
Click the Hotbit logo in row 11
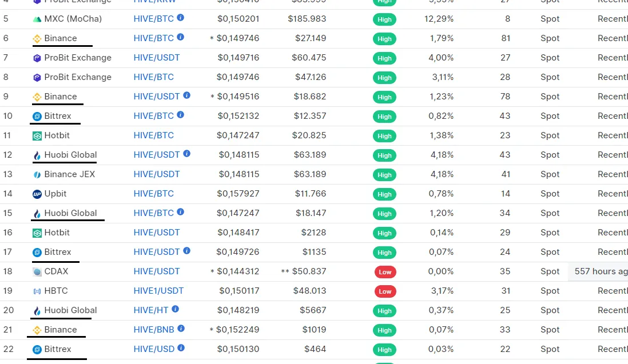pos(37,136)
